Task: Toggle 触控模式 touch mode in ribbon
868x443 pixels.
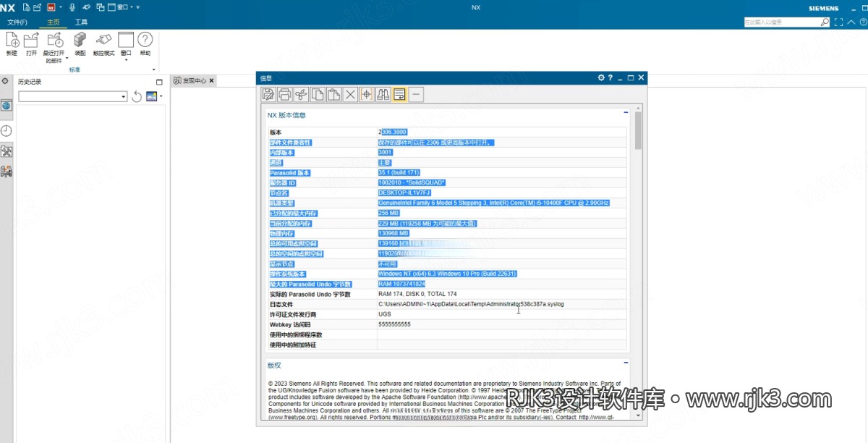Action: (103, 43)
